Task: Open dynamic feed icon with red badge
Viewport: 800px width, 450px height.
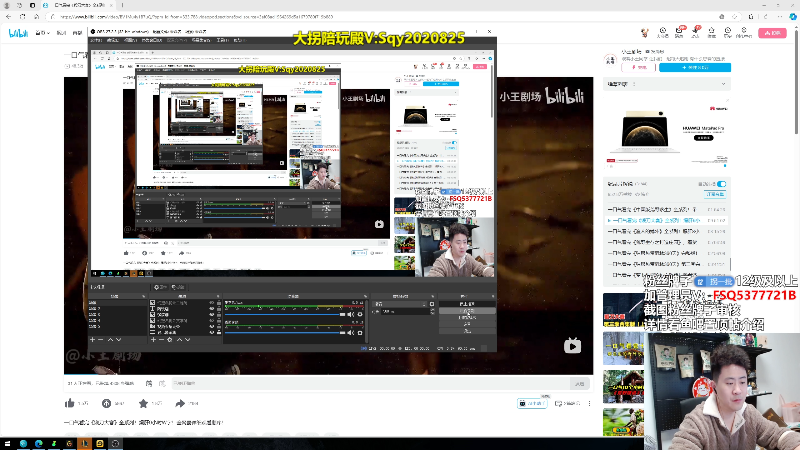Action: point(695,32)
